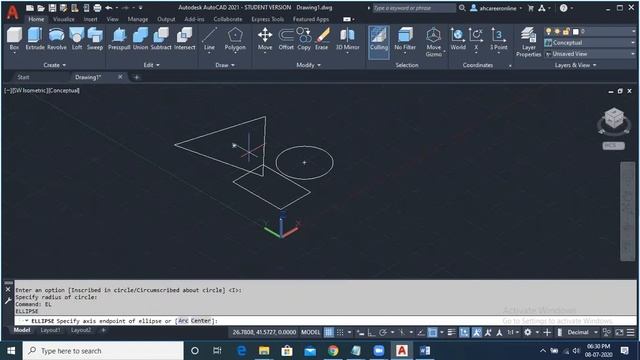The width and height of the screenshot is (640, 360).
Task: Expand the Layers & View panel
Action: [575, 65]
